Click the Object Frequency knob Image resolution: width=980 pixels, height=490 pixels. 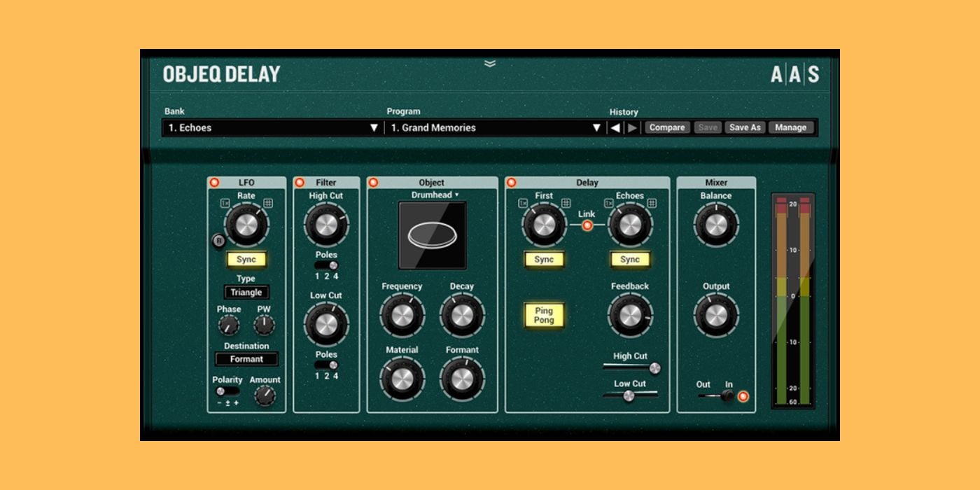(x=402, y=315)
